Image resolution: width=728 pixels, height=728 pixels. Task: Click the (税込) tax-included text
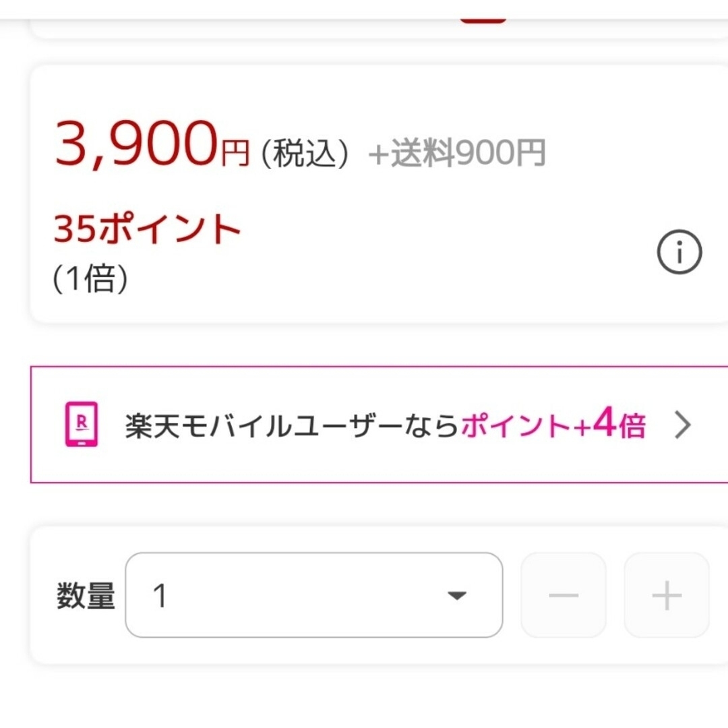305,153
